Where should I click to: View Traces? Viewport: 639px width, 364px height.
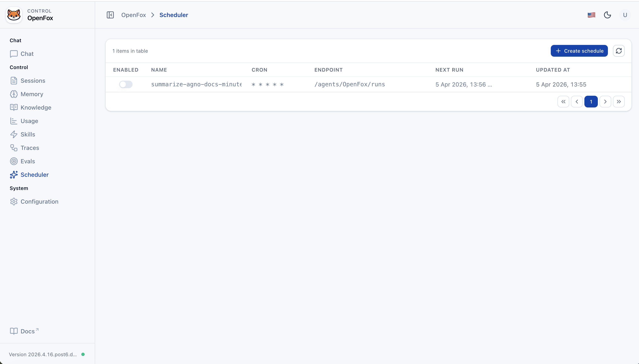30,148
